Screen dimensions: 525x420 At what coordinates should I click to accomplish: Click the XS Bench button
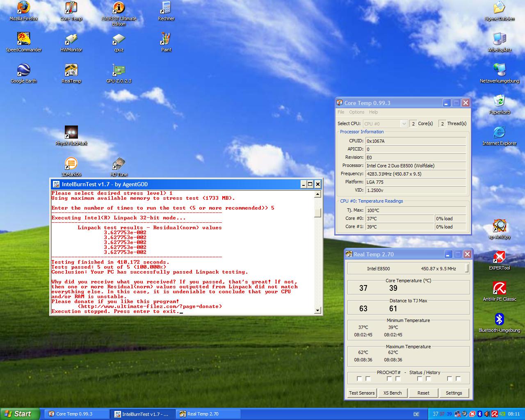click(393, 393)
